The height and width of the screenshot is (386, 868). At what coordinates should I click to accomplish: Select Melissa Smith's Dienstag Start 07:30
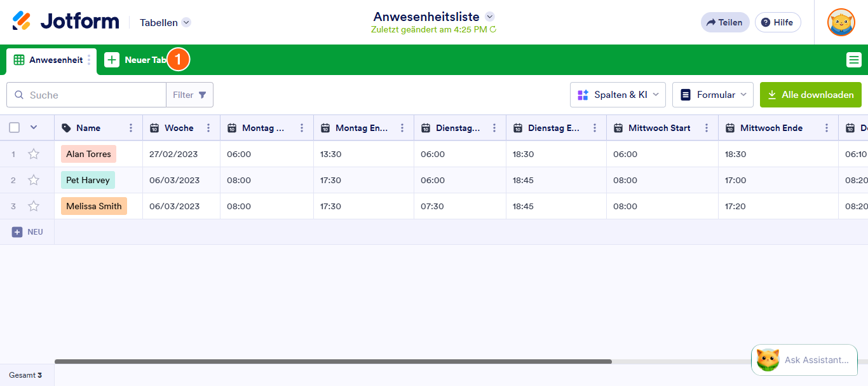click(x=460, y=206)
